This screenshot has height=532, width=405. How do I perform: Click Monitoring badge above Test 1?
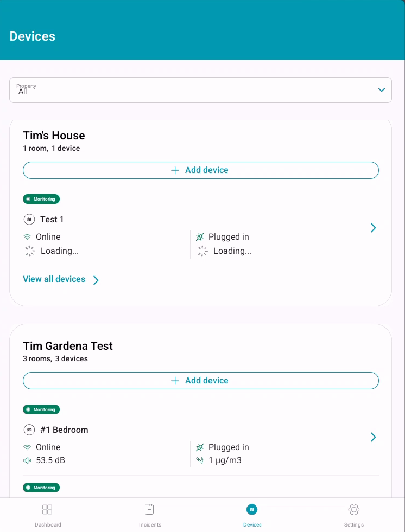(x=41, y=199)
